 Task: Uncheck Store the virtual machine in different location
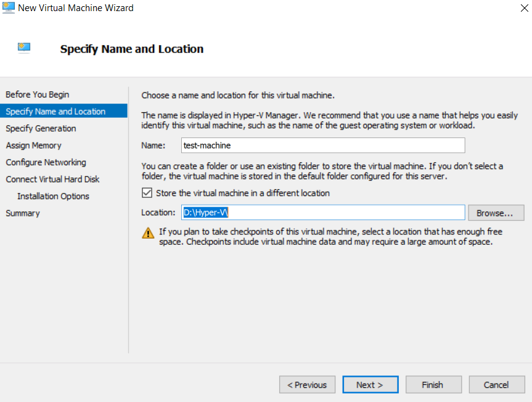pos(147,193)
